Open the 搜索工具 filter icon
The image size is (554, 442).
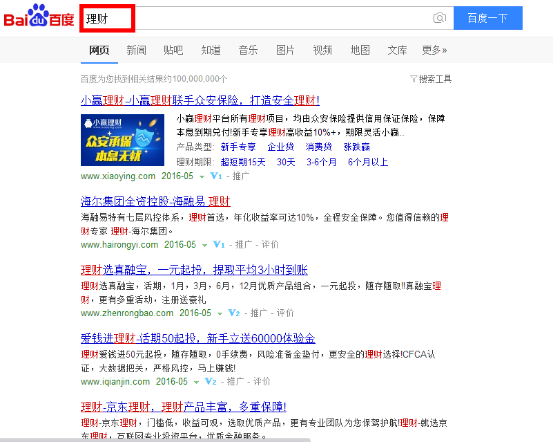(414, 78)
